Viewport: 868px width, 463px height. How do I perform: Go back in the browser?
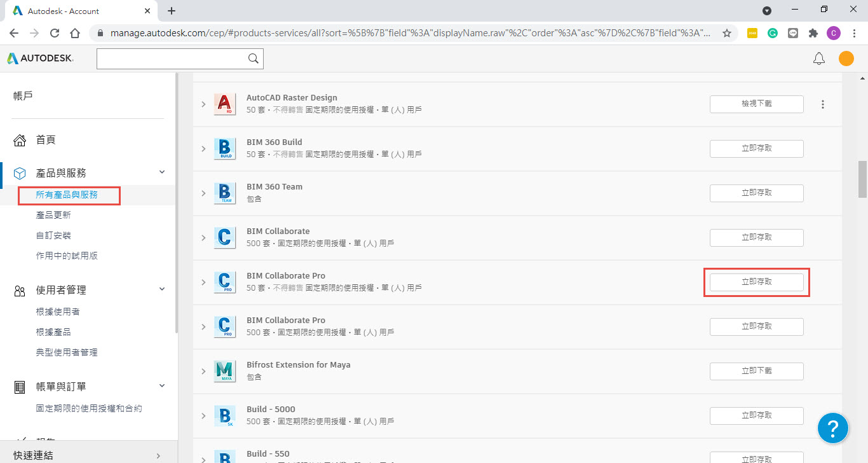pyautogui.click(x=14, y=33)
